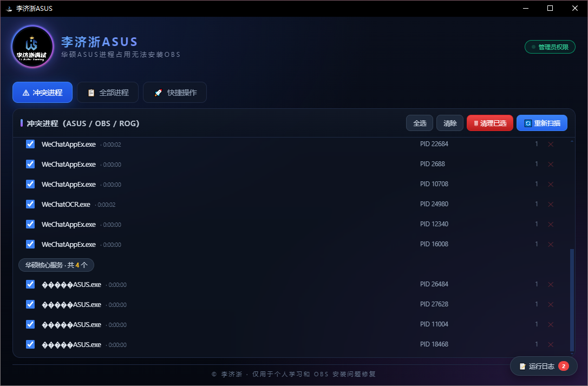588x386 pixels.
Task: Click the clipboard icon on 全部进程 tab
Action: [91, 93]
